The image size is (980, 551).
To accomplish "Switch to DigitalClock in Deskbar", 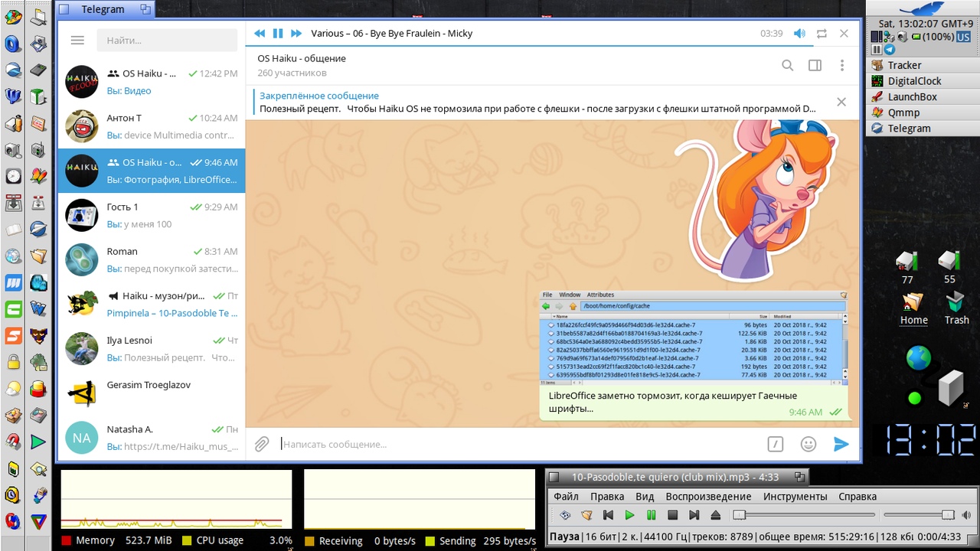I will [923, 81].
